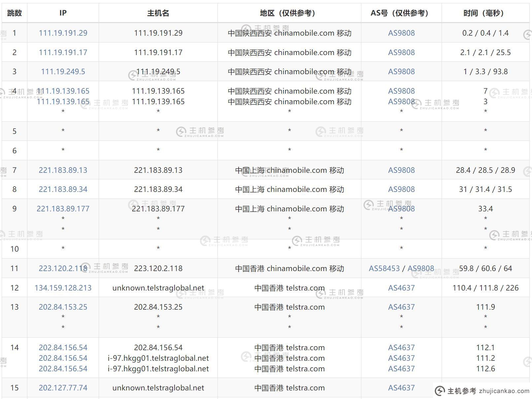532x399 pixels.
Task: Select hop number 11 cell
Action: (x=15, y=268)
